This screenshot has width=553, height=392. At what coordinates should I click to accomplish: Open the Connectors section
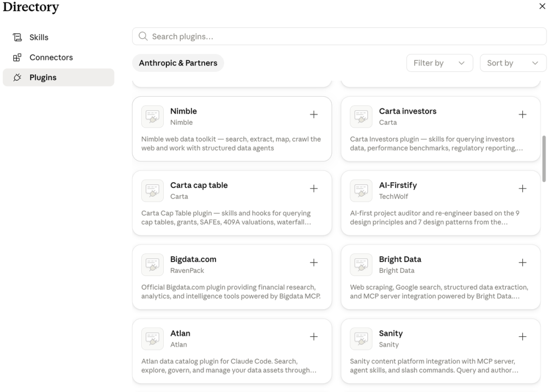pyautogui.click(x=58, y=57)
